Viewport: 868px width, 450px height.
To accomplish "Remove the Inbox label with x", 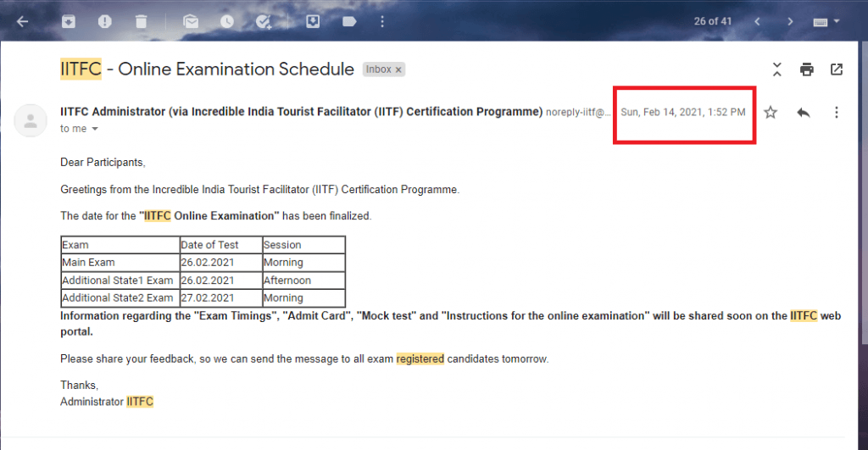I will point(398,69).
